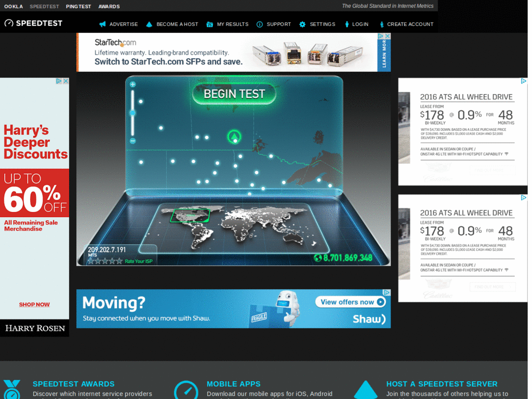The height and width of the screenshot is (399, 532).
Task: Click the Host a Speedtest Server pyramid icon
Action: coord(366,389)
